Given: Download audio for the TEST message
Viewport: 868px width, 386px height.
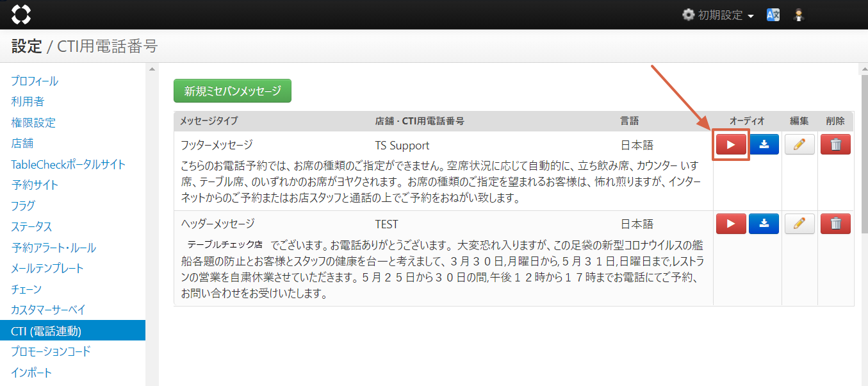Looking at the screenshot, I should tap(764, 224).
